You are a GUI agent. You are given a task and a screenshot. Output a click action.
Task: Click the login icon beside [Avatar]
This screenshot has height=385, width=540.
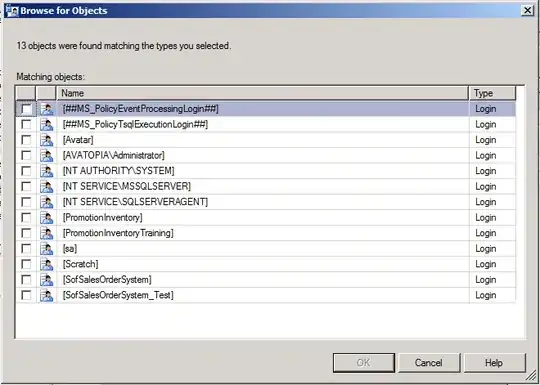(x=46, y=140)
